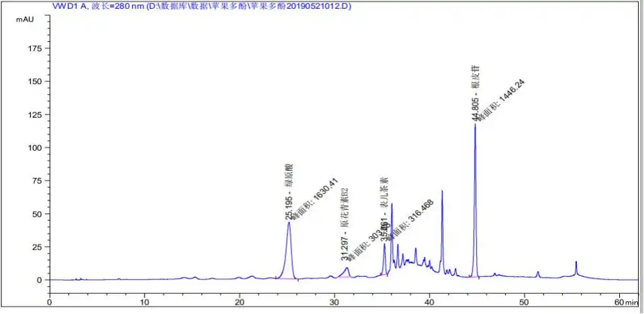The image size is (644, 314).
Task: Click the mAU y-axis unit label
Action: (x=26, y=19)
